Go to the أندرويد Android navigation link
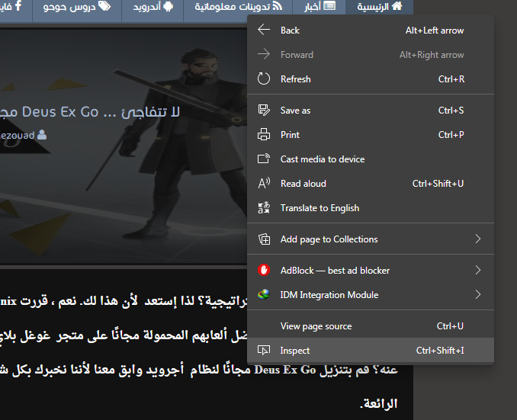The image size is (517, 420). [x=153, y=7]
